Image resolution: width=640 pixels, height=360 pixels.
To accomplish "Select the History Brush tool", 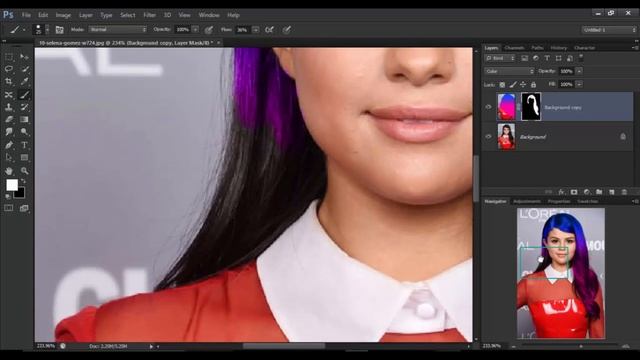I will (x=24, y=107).
